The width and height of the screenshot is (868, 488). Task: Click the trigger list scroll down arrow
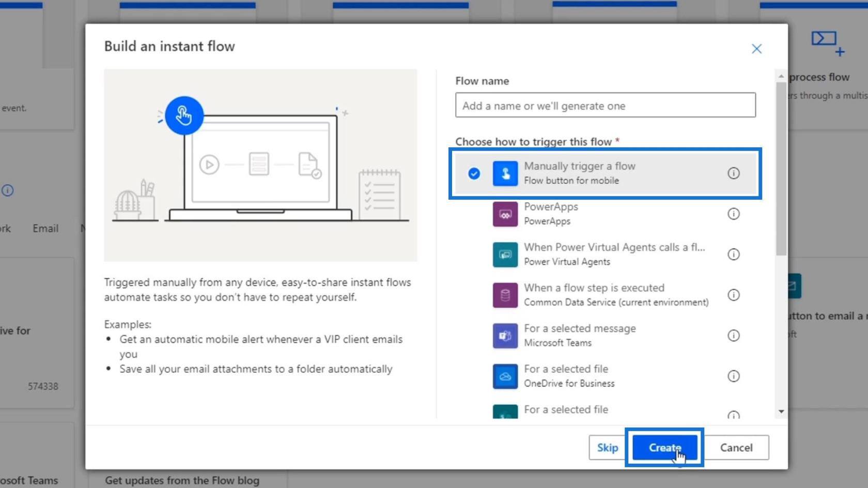[781, 412]
